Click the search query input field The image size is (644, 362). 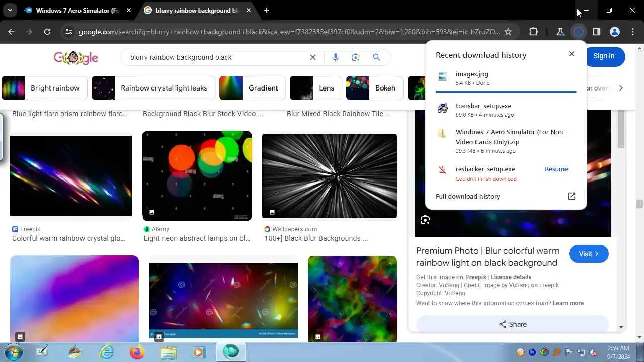[216, 57]
